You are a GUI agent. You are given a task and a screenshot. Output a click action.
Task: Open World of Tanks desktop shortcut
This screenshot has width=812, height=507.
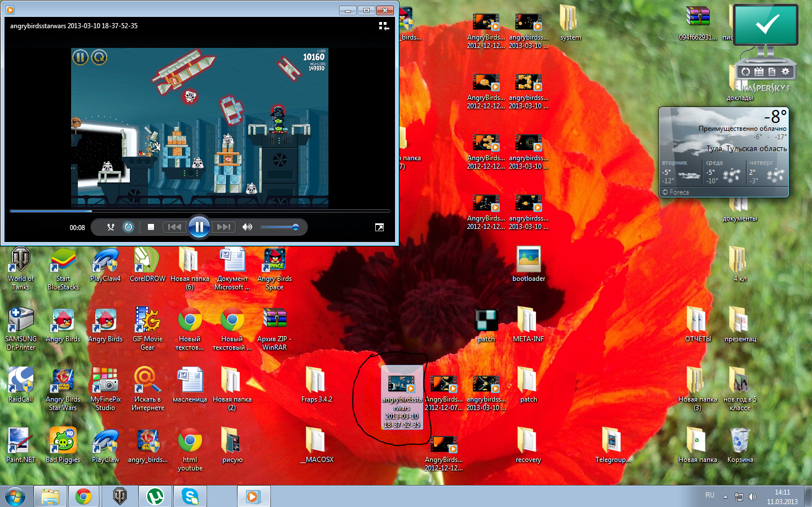click(x=21, y=269)
